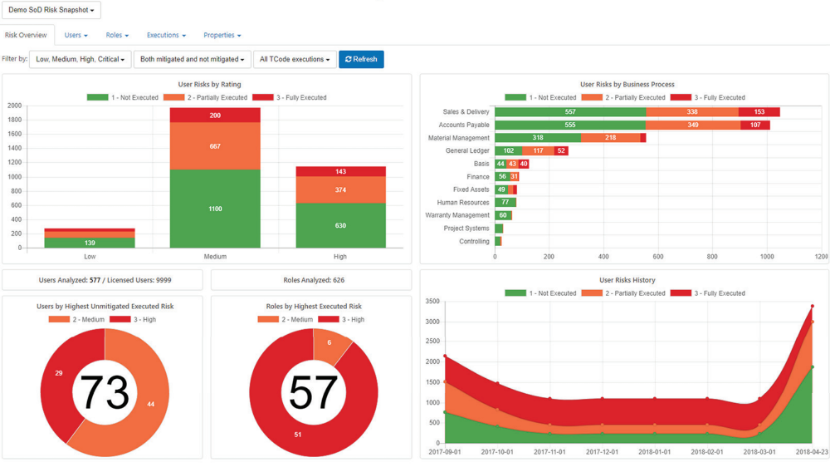The width and height of the screenshot is (830, 468).
Task: Click the 29 red slice in Users donut
Action: [58, 374]
